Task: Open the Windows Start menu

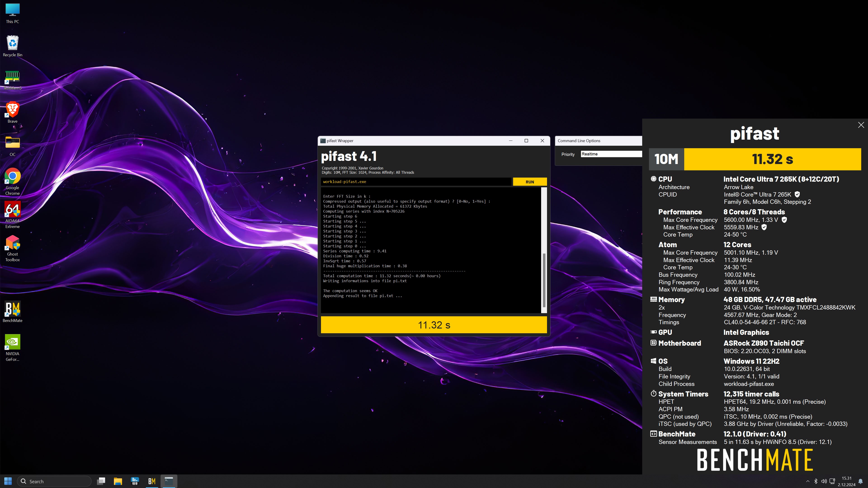Action: pos(8,481)
